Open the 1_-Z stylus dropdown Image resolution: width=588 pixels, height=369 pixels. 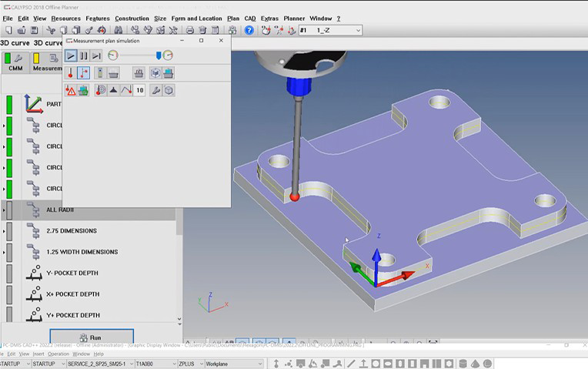(x=358, y=30)
